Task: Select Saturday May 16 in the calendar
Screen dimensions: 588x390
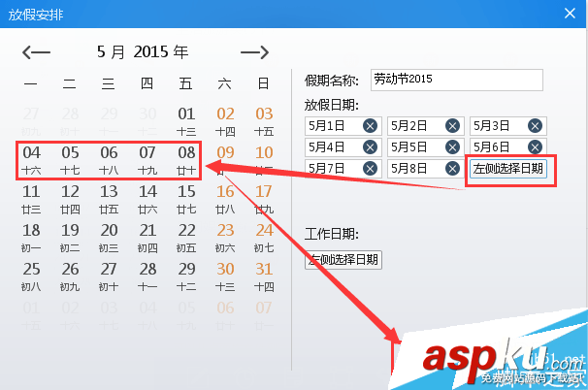Action: [225, 199]
